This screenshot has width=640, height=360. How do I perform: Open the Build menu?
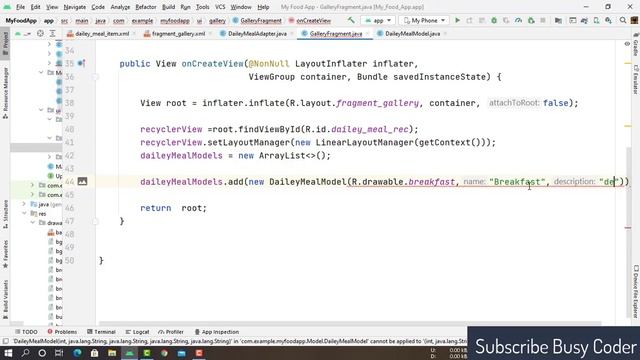tap(168, 7)
